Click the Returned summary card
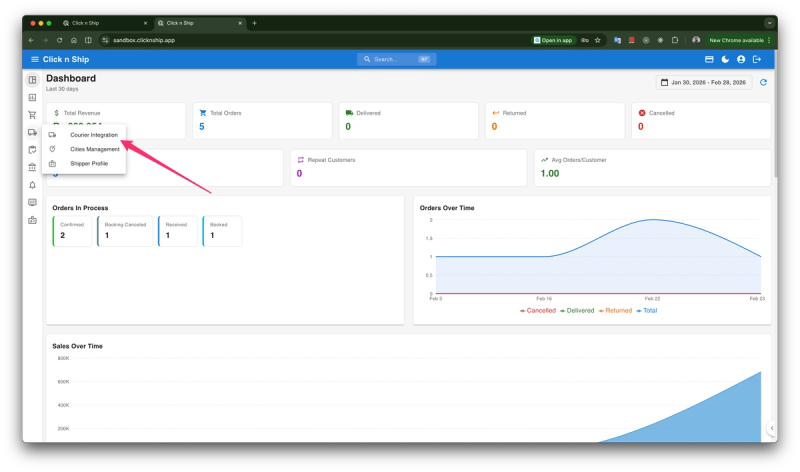Image resolution: width=800 pixels, height=472 pixels. [x=555, y=120]
